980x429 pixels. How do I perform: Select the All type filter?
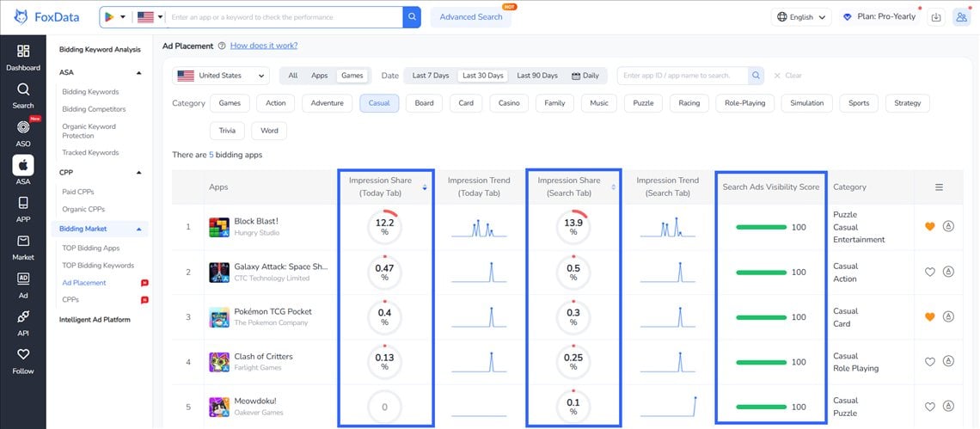(x=292, y=76)
